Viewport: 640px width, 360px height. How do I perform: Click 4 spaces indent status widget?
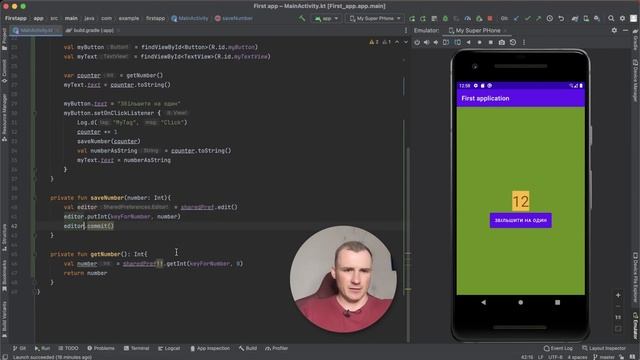click(x=577, y=357)
